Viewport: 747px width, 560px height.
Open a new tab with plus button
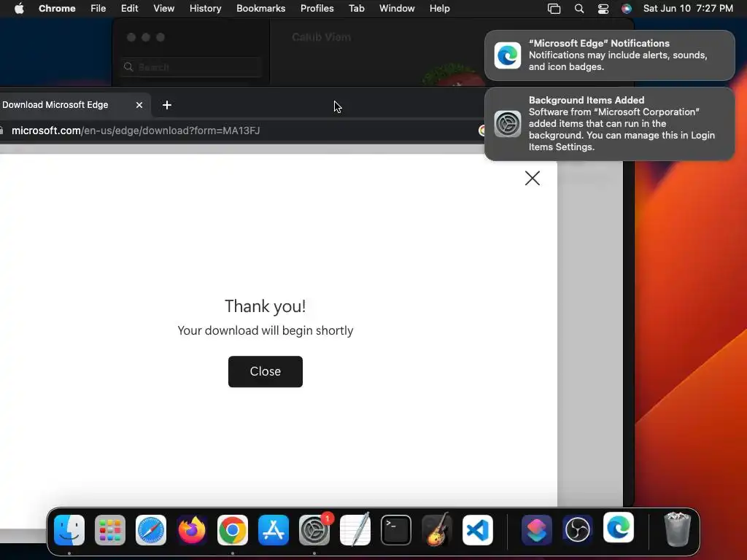point(167,105)
